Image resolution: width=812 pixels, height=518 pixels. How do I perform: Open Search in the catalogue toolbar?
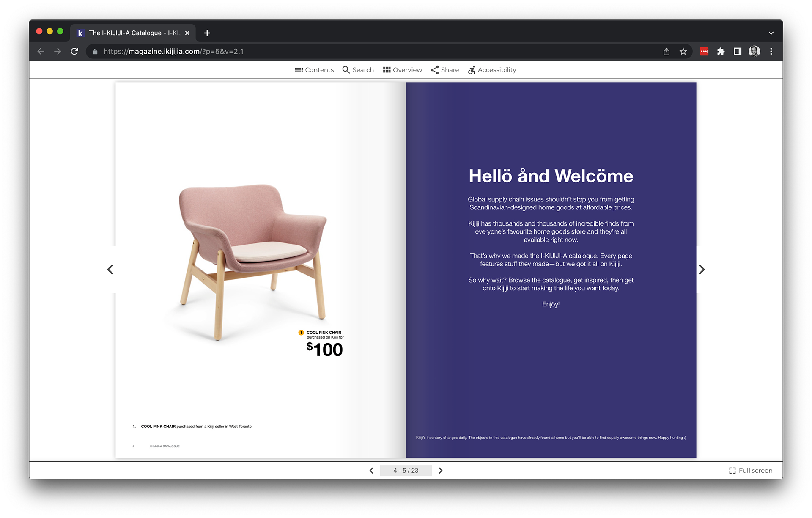pos(358,70)
